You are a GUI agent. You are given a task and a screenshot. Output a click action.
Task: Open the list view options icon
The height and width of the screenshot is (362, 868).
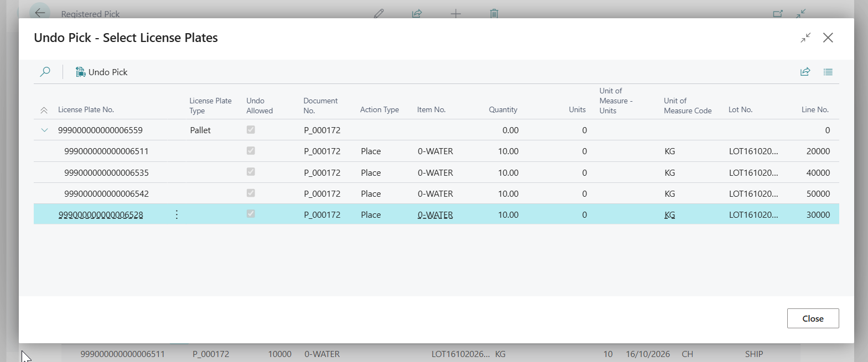[x=828, y=72]
